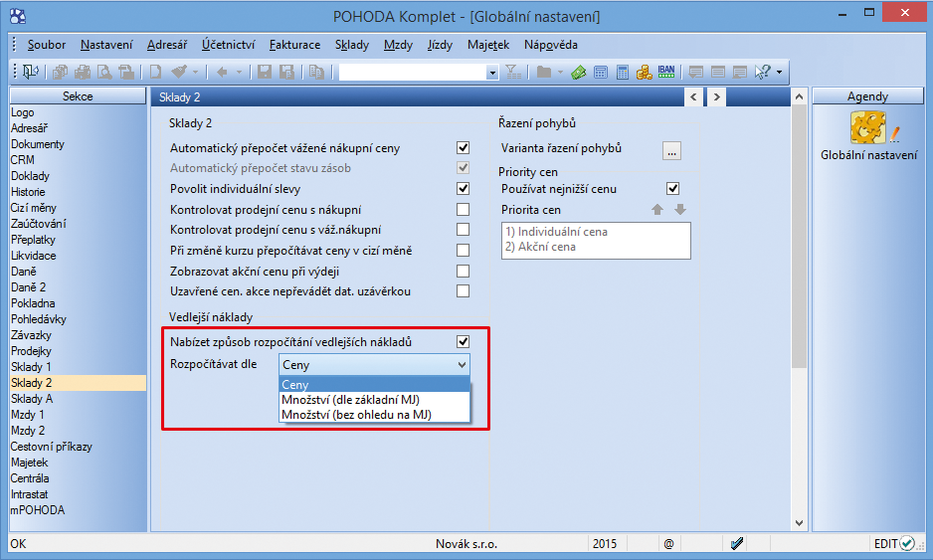This screenshot has width=933, height=560.
Task: Open the Účetnictví menu
Action: [229, 45]
